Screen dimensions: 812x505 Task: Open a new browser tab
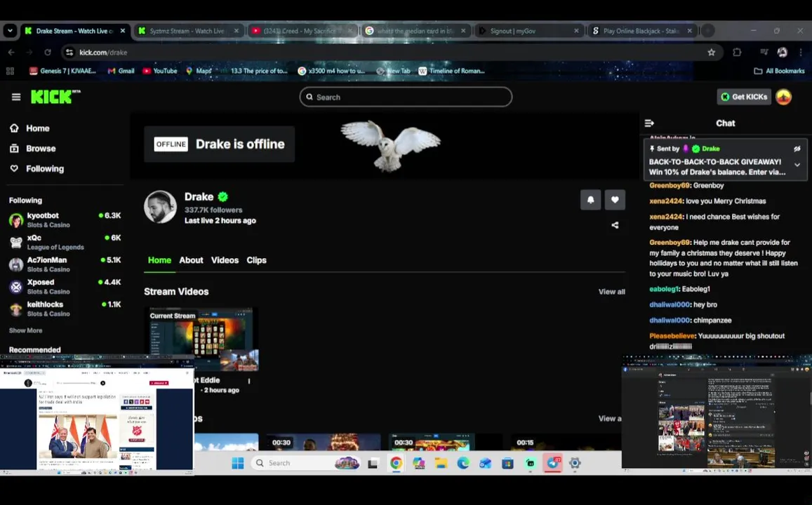pyautogui.click(x=708, y=31)
